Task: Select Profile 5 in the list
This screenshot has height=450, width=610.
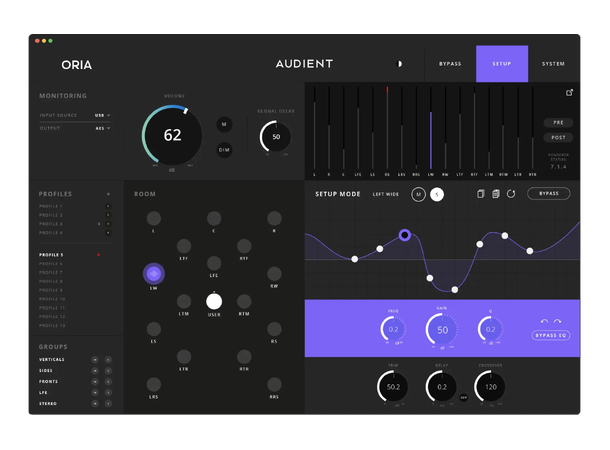Action: [x=51, y=255]
